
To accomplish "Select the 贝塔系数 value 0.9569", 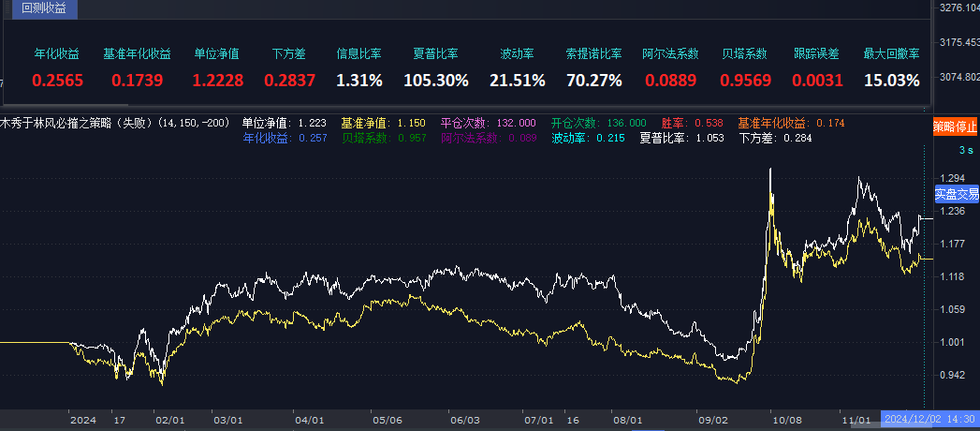I will [x=745, y=80].
